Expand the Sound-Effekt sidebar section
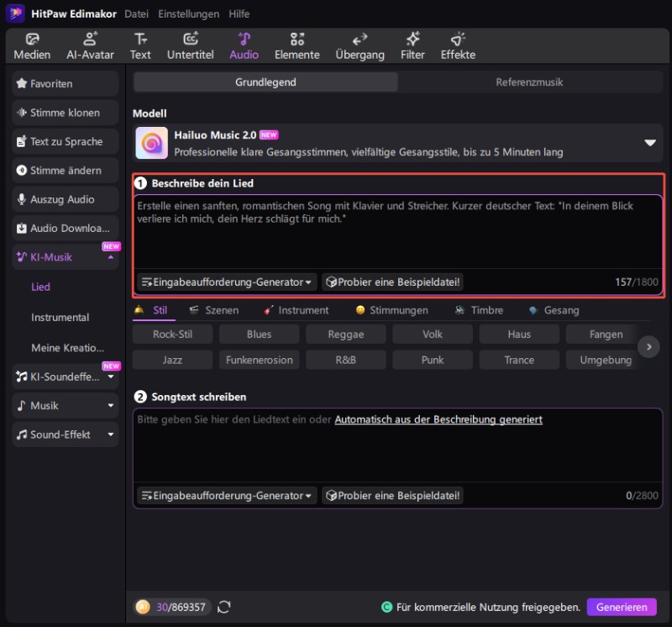This screenshot has height=627, width=672. (110, 435)
